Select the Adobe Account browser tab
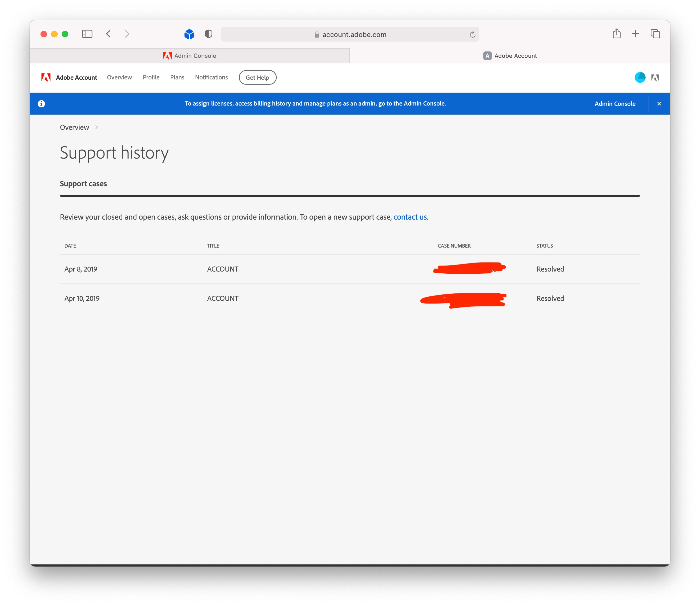700x606 pixels. click(510, 56)
